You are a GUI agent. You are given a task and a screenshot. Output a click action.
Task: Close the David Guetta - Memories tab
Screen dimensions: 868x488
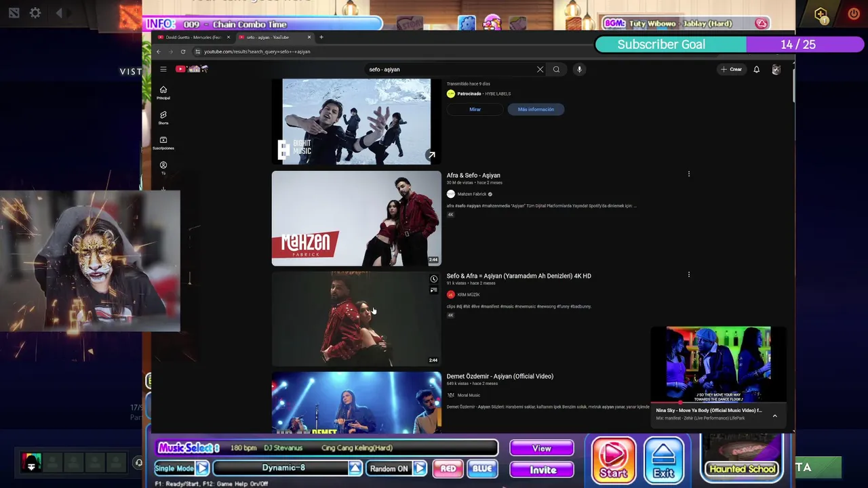[229, 37]
